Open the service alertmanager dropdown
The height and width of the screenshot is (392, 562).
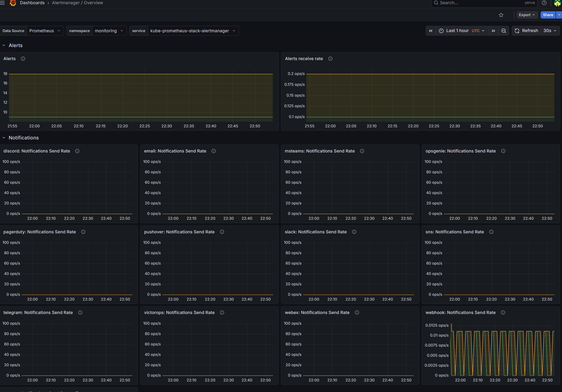[x=193, y=31]
